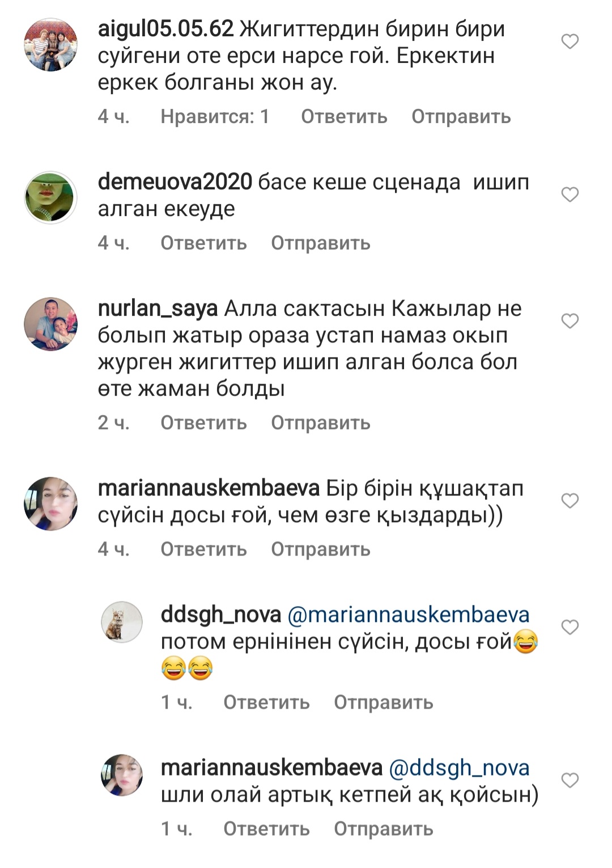Send the last mariannauskembaeva reply via Отправить

click(x=383, y=829)
